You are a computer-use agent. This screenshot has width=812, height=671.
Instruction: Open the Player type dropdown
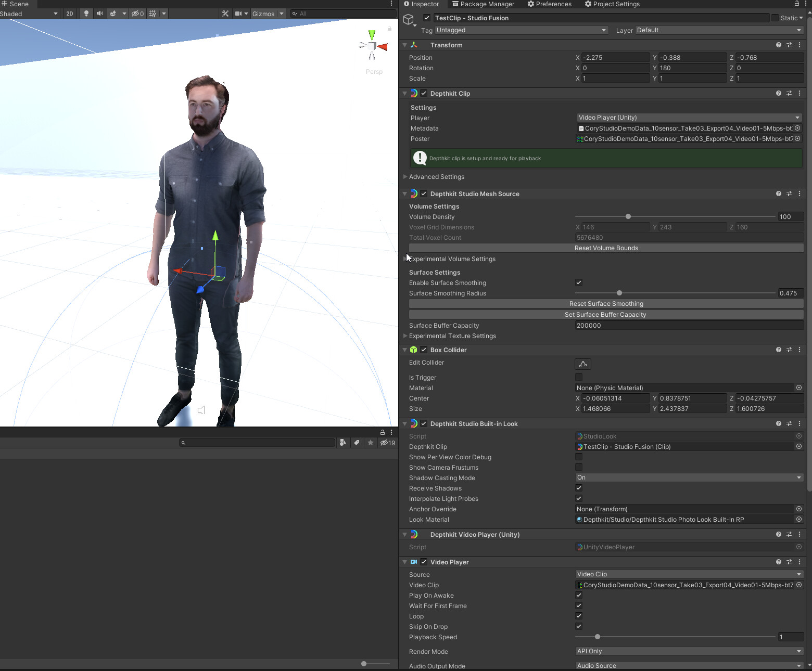point(689,118)
